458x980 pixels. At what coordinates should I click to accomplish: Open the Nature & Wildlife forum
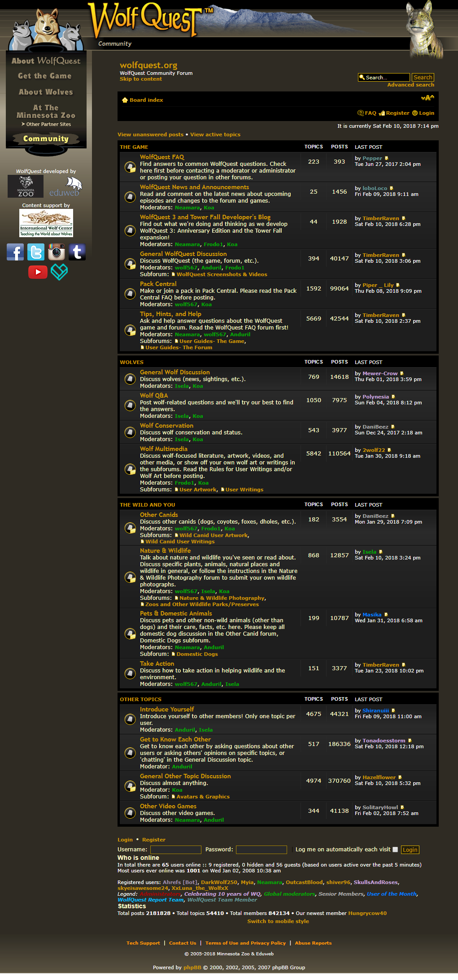165,551
